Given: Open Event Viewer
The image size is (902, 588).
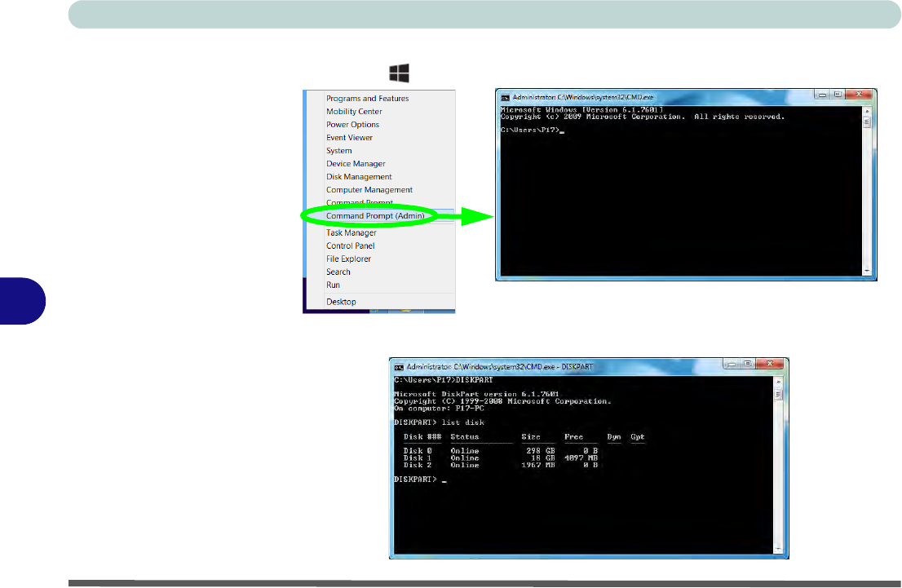Looking at the screenshot, I should click(349, 138).
